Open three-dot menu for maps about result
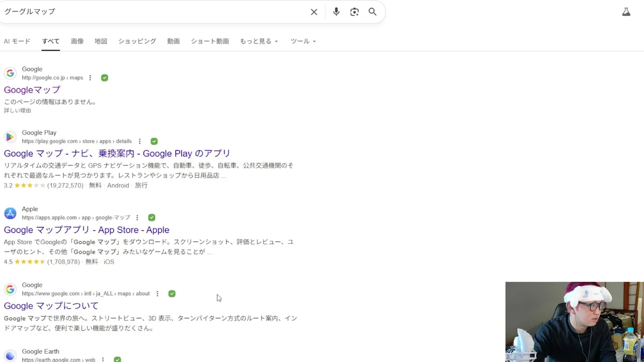The width and height of the screenshot is (644, 362). pyautogui.click(x=157, y=294)
